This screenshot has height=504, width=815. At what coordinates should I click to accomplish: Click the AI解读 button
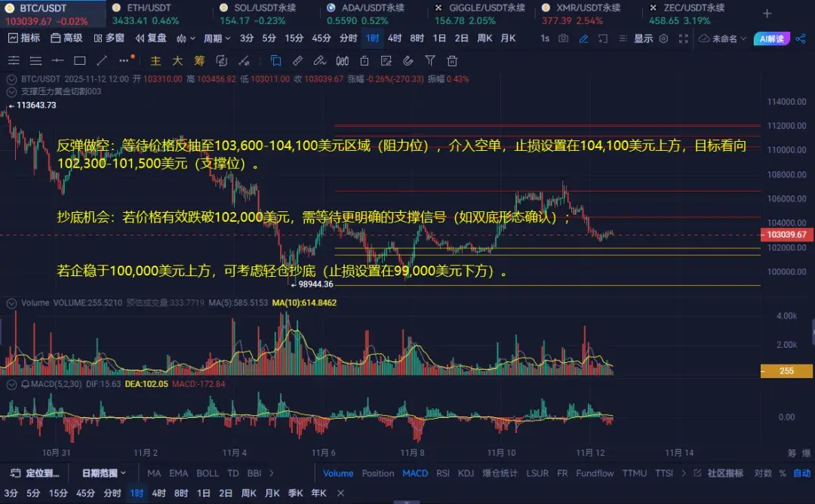pos(773,38)
